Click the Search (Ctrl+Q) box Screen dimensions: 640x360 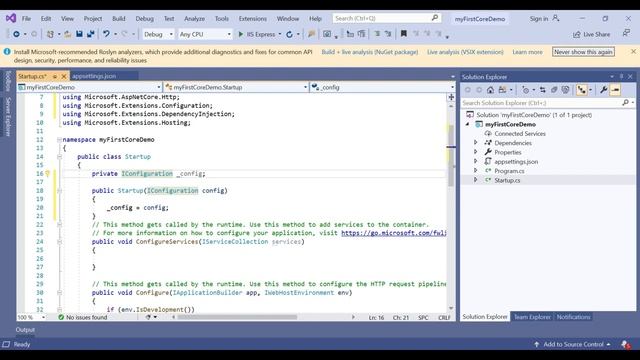coord(386,18)
